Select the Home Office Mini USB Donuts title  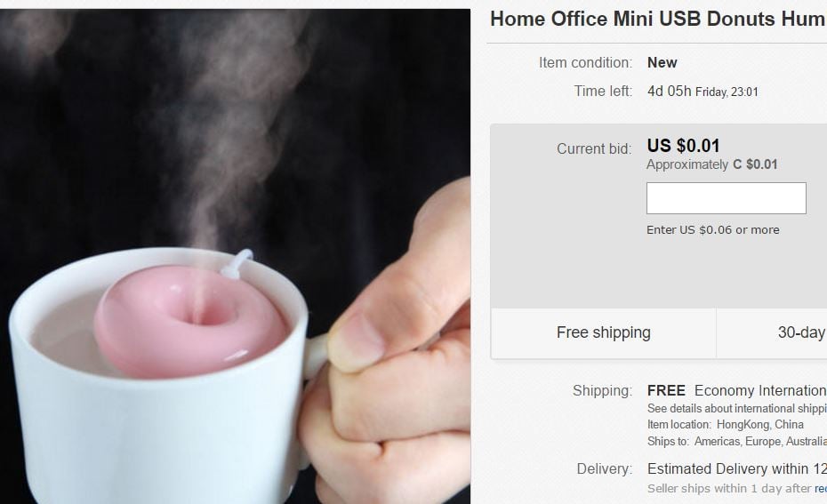[658, 19]
